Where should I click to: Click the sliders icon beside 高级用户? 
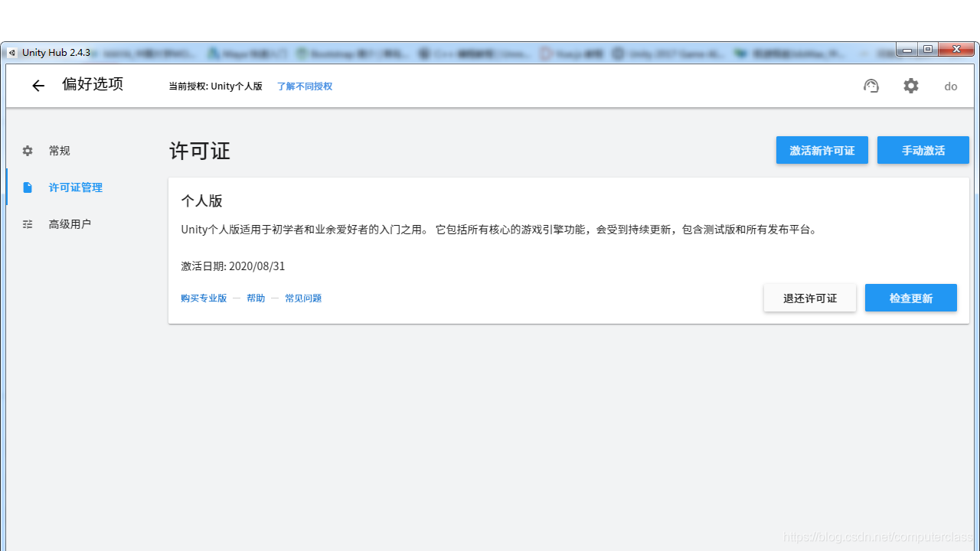pos(28,224)
